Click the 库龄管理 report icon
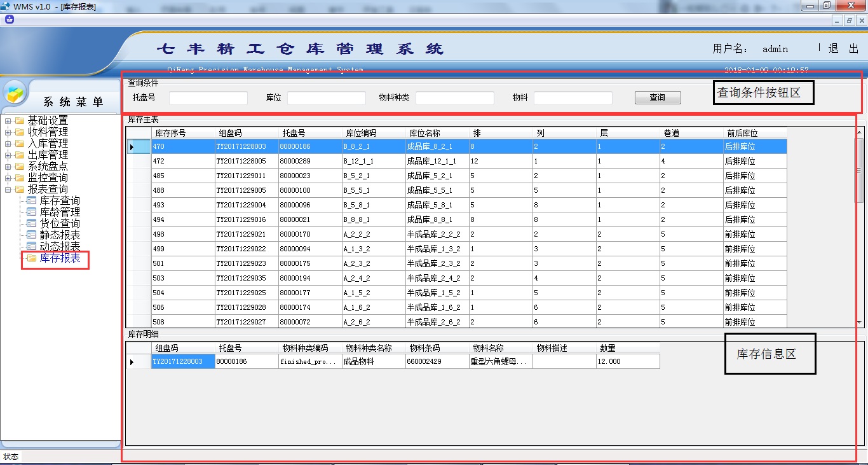 [32, 212]
